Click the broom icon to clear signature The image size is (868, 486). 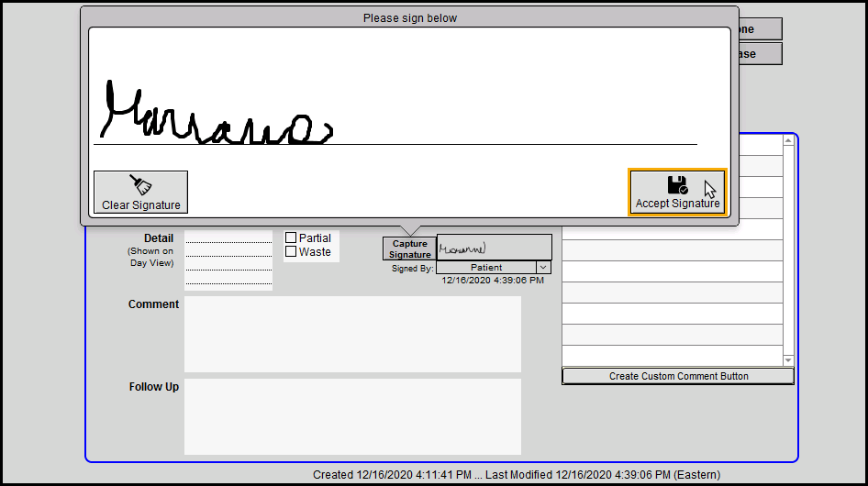click(140, 184)
